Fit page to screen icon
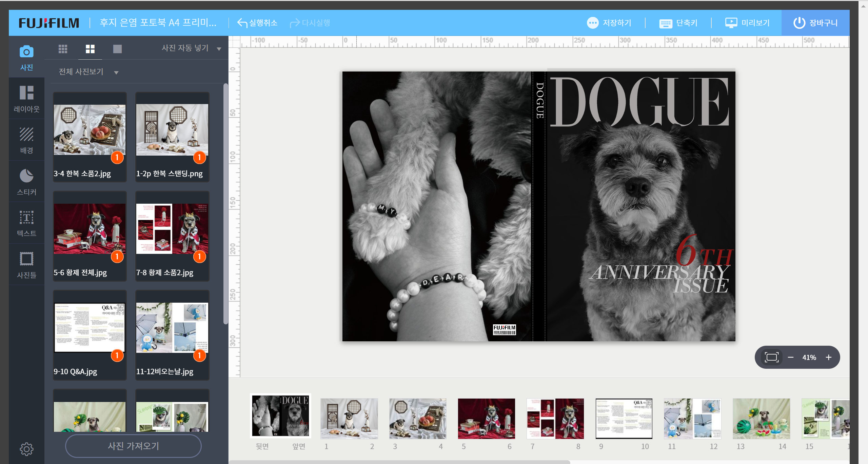The width and height of the screenshot is (868, 464). [771, 357]
